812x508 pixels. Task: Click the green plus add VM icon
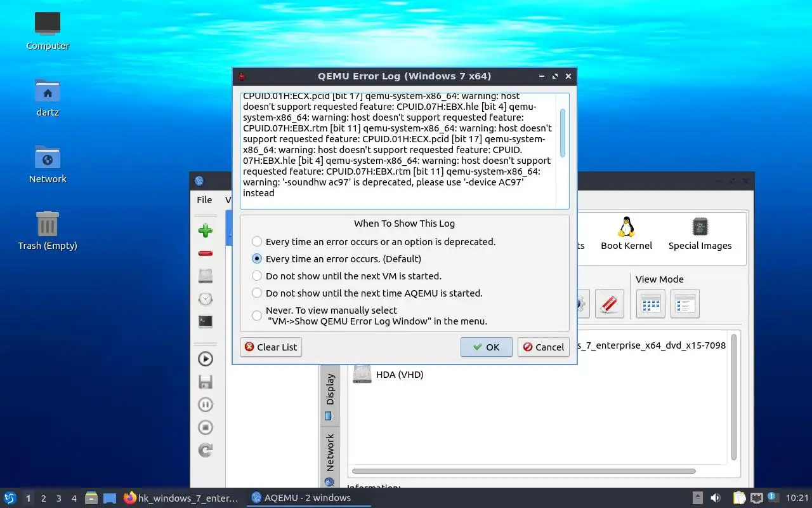click(205, 231)
